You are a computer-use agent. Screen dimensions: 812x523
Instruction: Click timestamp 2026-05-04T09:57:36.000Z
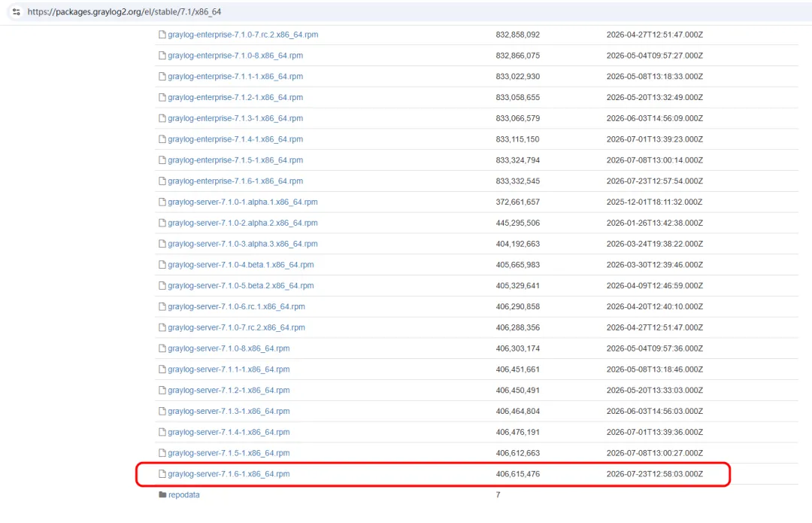655,348
